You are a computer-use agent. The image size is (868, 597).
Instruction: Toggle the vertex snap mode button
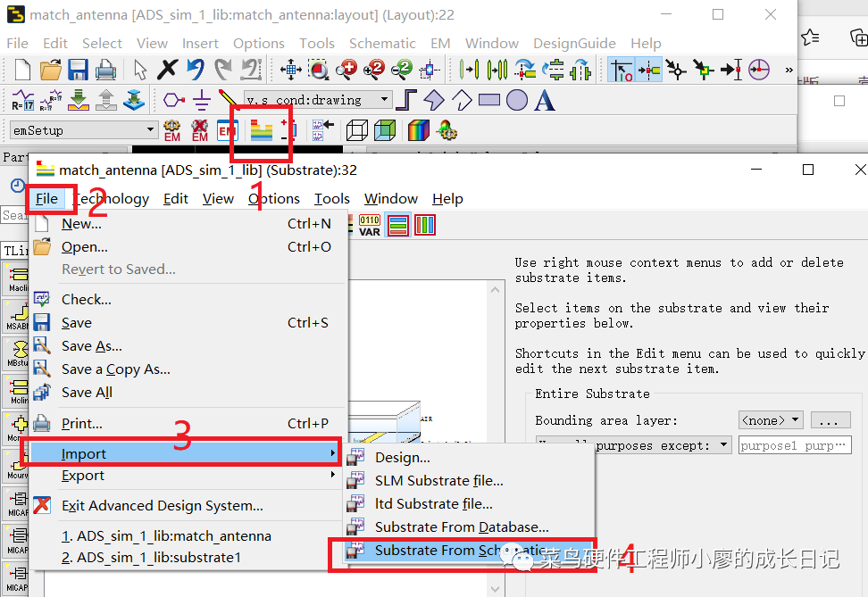pyautogui.click(x=677, y=70)
